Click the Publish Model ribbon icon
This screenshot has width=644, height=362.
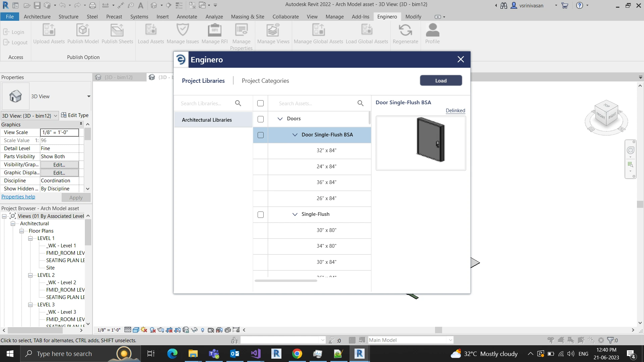(83, 30)
